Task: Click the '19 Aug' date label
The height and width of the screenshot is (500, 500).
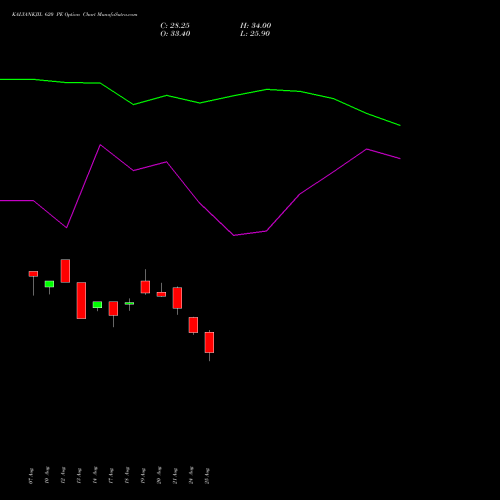Action: (x=143, y=476)
